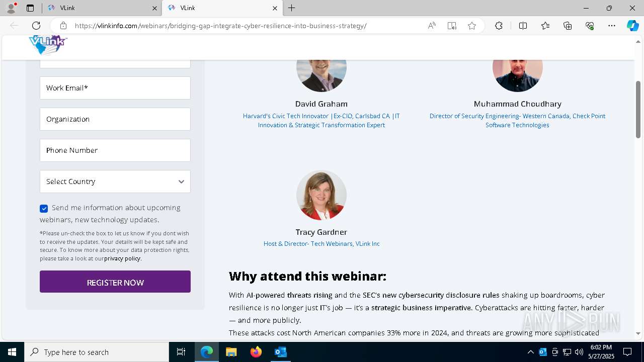View site information lock icon
The image size is (644, 362).
(63, 26)
